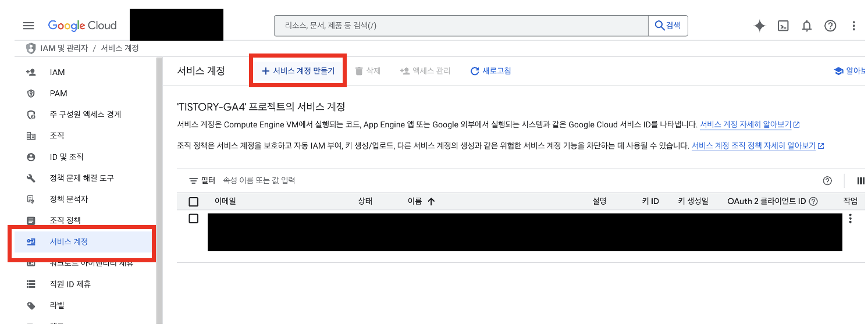868x328 pixels.
Task: Click the 주 구성원 액세스 경계 icon
Action: point(31,115)
